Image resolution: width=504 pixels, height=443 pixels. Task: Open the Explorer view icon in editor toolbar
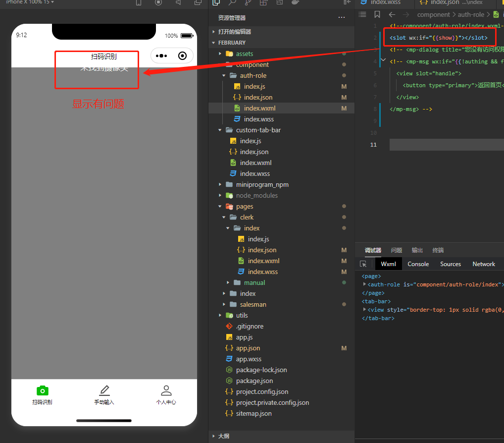216,2
